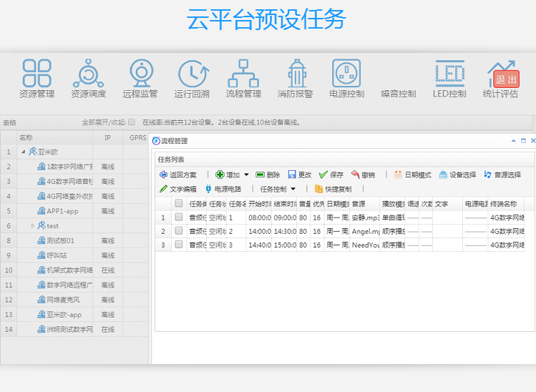Open the 电源控制 socket icon
The image size is (536, 392).
[346, 73]
